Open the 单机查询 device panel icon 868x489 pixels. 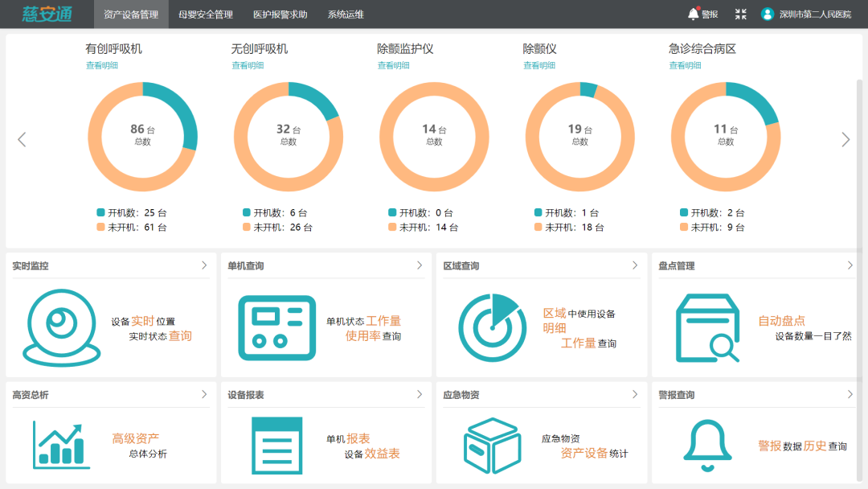tap(276, 327)
